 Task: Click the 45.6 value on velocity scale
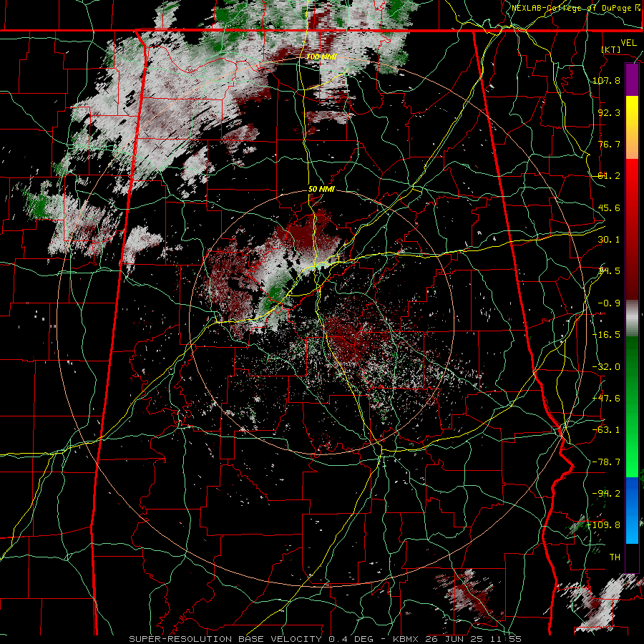(609, 208)
